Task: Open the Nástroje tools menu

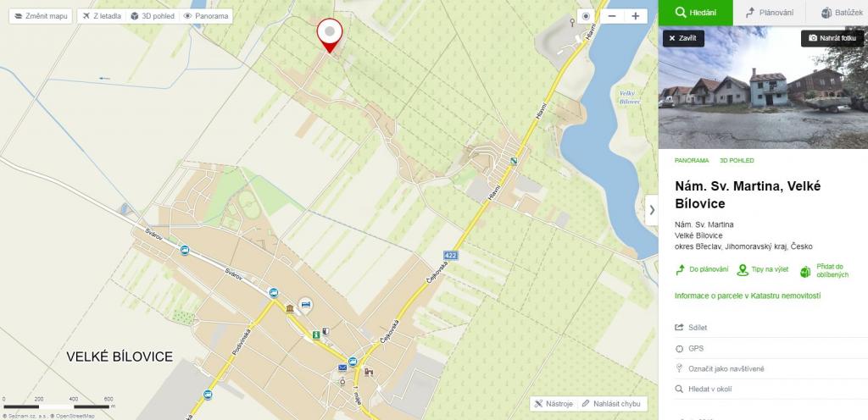Action: coord(554,404)
